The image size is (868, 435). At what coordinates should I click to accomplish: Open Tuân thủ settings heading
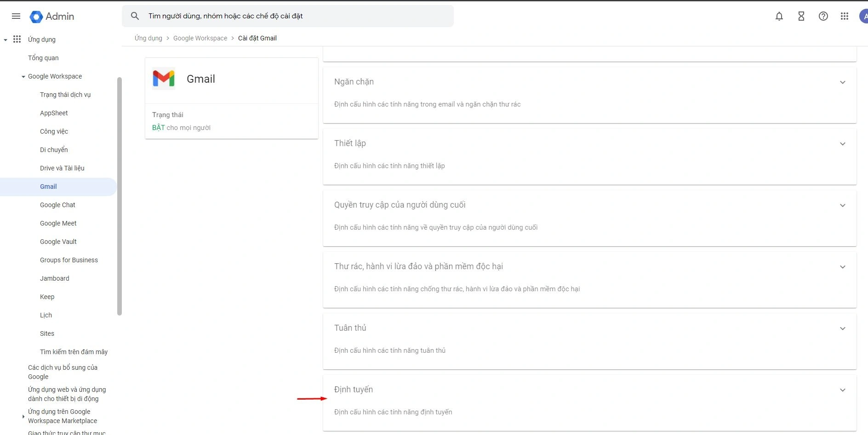point(350,328)
